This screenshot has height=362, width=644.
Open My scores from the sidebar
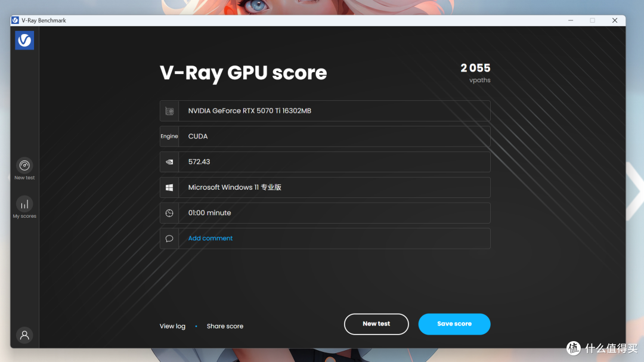[x=24, y=208]
